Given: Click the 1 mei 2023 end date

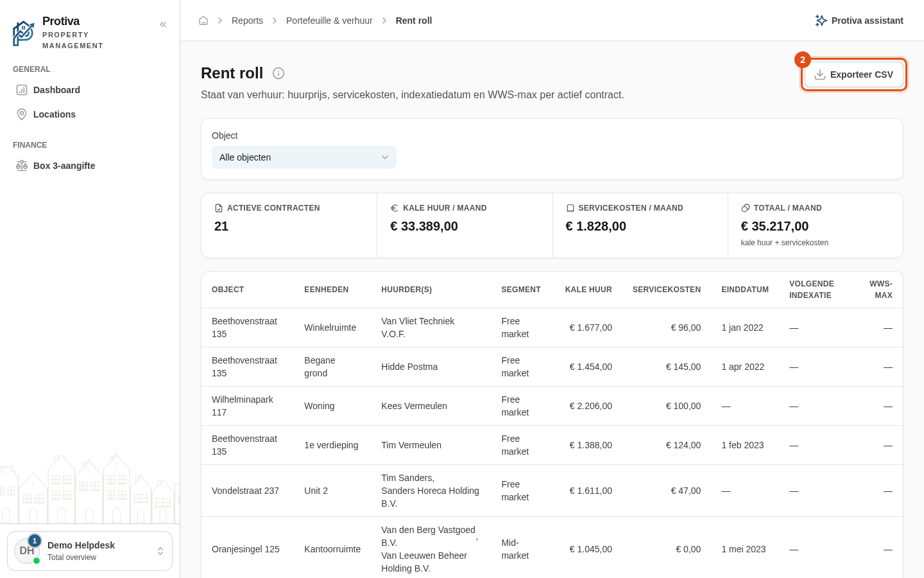Looking at the screenshot, I should [x=744, y=549].
